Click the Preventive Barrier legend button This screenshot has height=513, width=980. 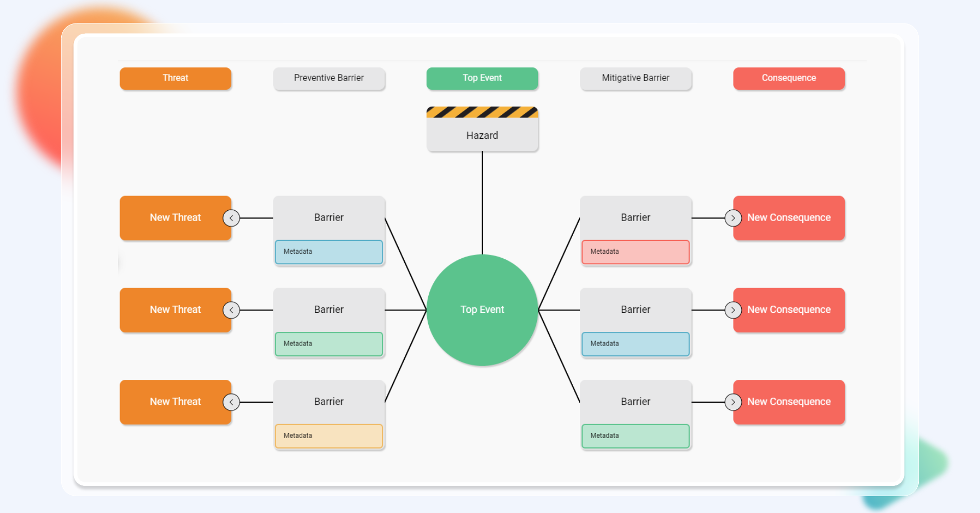click(x=329, y=78)
